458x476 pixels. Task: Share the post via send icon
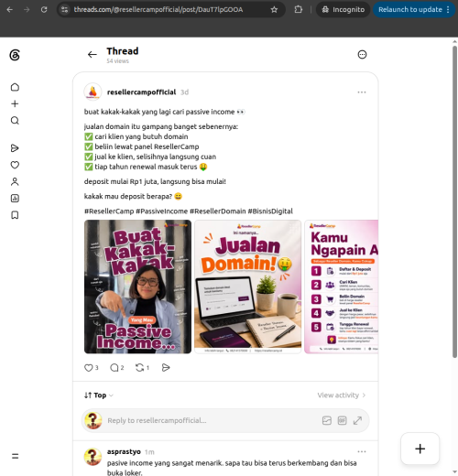tap(166, 368)
